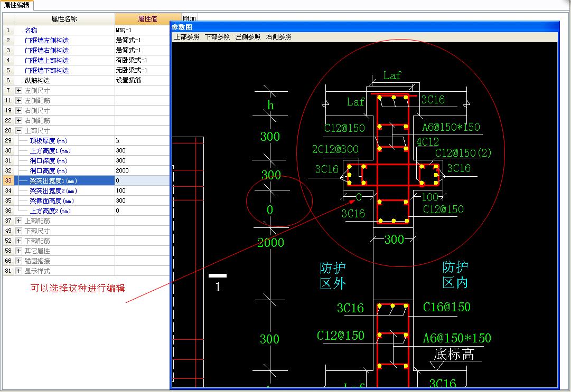
Task: Edit 门框墙左侧构造 value 悬臂式-1
Action: click(x=143, y=40)
